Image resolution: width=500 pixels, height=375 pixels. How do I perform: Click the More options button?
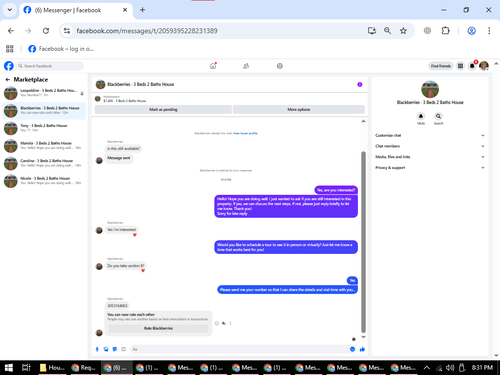(x=299, y=109)
